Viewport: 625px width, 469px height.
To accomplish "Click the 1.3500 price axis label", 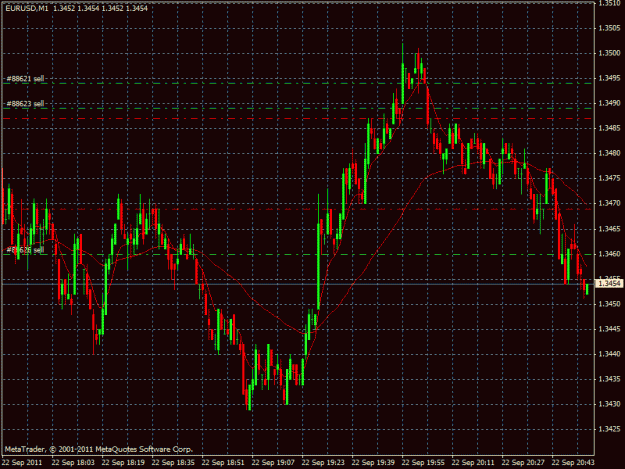I will [609, 53].
